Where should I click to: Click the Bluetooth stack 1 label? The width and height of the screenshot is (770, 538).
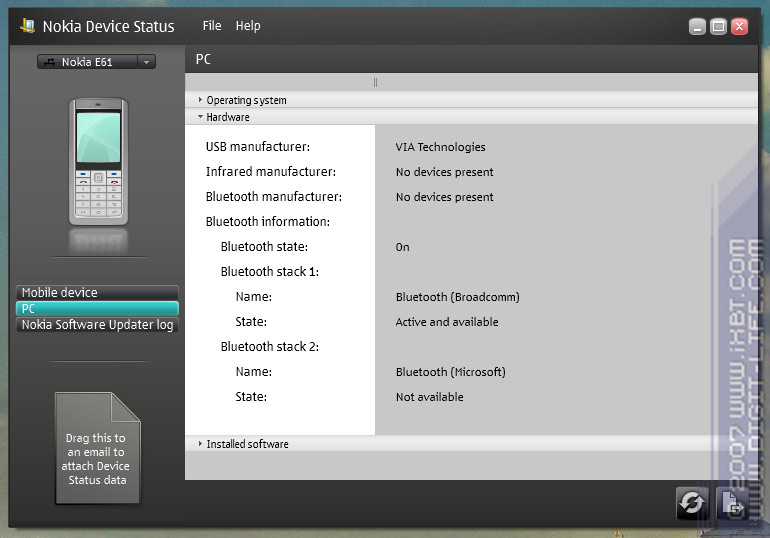[x=270, y=272]
